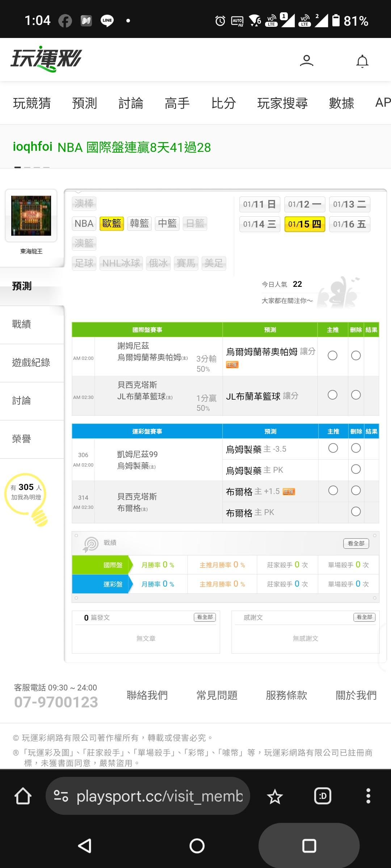
Task: Tap the browser home icon
Action: point(23,796)
